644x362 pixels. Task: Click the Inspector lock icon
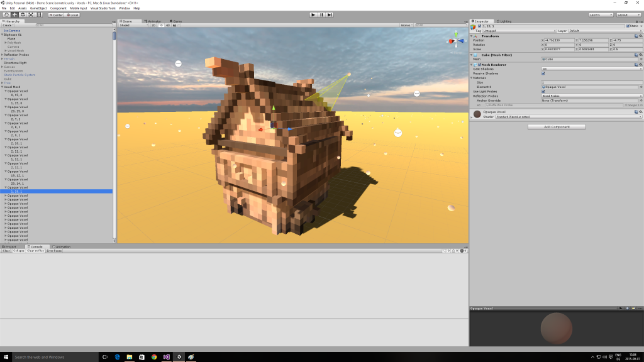[x=638, y=21]
